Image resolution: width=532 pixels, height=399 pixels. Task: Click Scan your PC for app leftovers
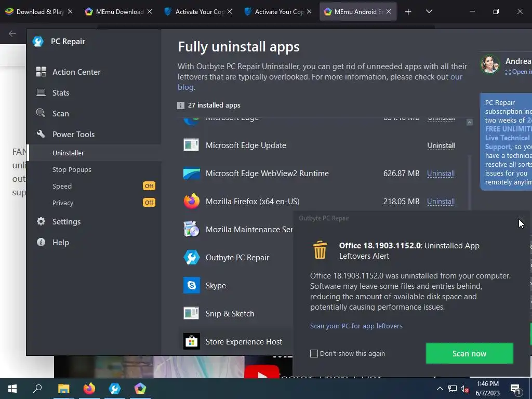[x=356, y=326]
